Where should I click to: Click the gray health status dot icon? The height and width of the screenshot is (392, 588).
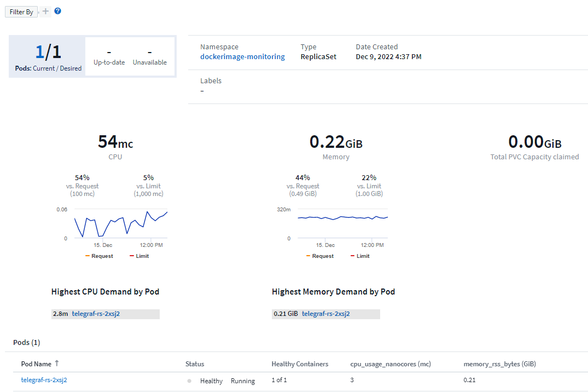(x=189, y=381)
